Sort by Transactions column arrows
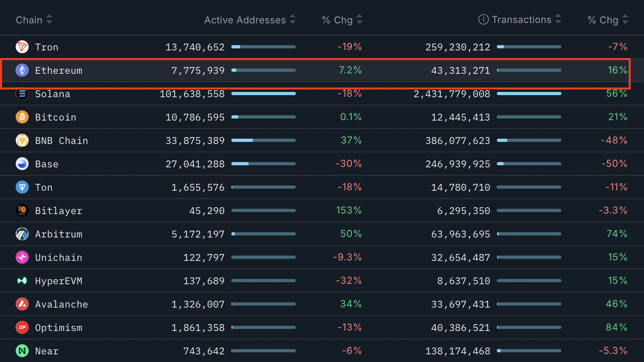The width and height of the screenshot is (644, 362). coord(558,19)
